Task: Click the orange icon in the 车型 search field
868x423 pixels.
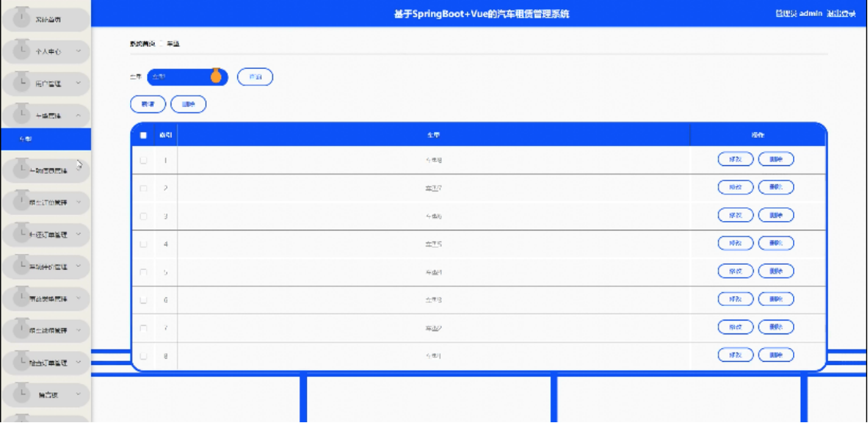Action: click(217, 76)
